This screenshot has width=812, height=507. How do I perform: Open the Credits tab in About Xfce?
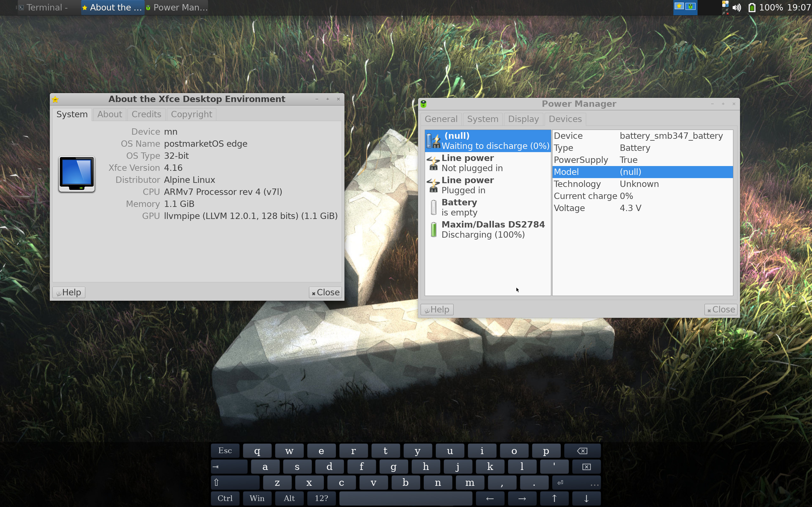click(146, 114)
